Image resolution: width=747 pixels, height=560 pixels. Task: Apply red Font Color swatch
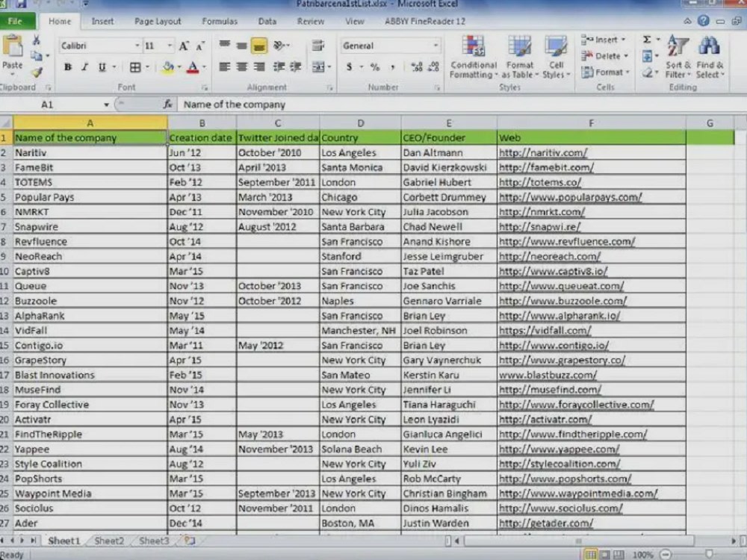(193, 68)
